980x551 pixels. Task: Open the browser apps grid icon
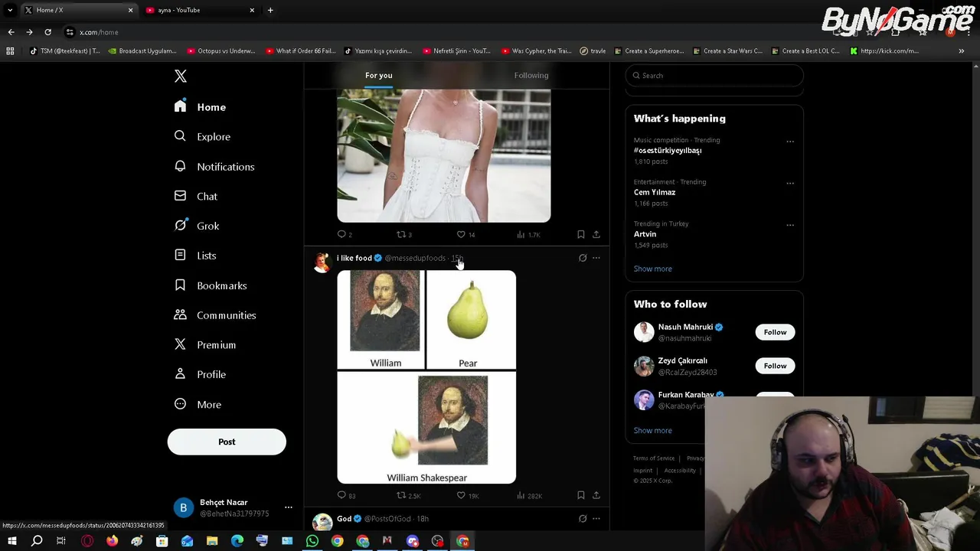tap(10, 51)
